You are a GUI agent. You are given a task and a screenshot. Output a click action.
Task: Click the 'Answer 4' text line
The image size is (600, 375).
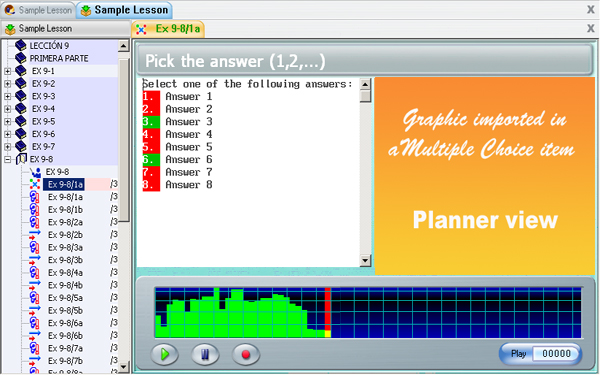coord(189,134)
